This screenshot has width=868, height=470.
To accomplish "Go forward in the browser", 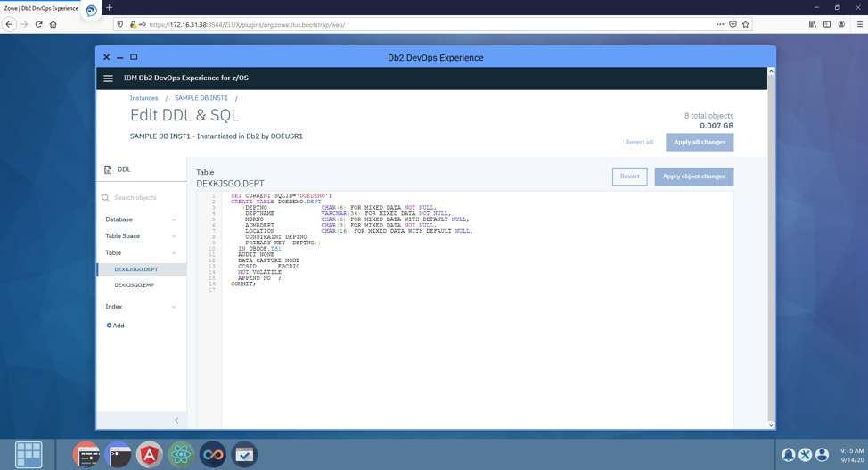I will tap(24, 24).
